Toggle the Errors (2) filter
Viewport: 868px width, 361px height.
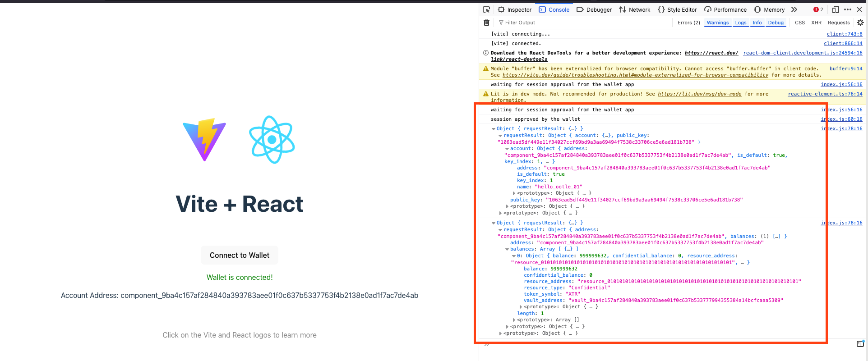click(x=688, y=23)
